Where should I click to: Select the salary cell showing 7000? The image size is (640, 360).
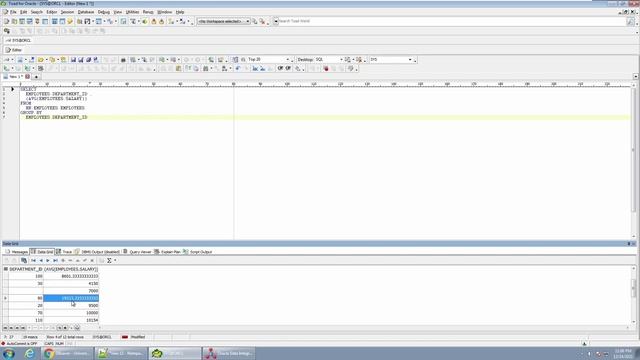tap(71, 291)
